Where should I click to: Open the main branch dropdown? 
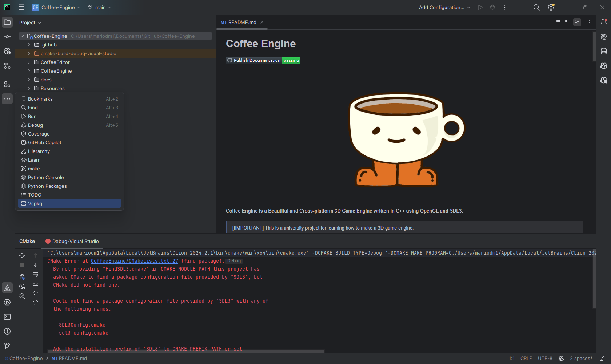point(99,7)
